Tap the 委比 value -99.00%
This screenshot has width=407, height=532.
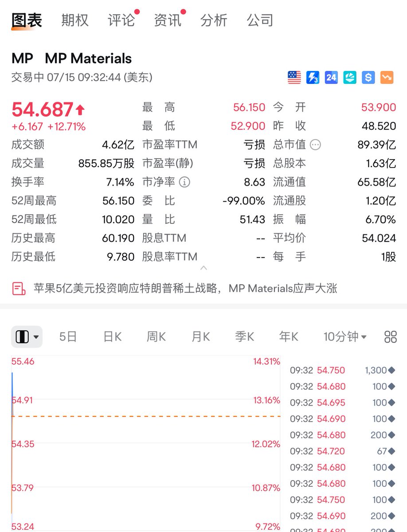[x=244, y=200]
